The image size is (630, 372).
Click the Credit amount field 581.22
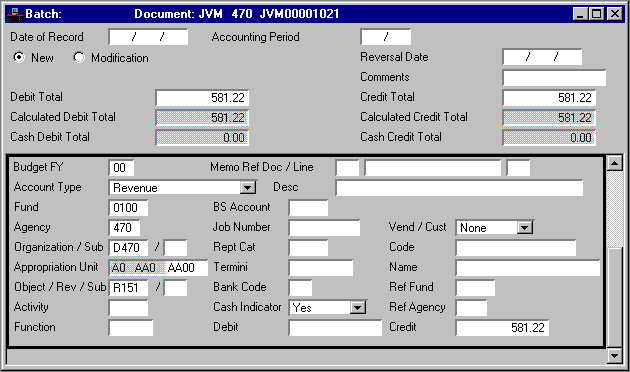pos(502,328)
